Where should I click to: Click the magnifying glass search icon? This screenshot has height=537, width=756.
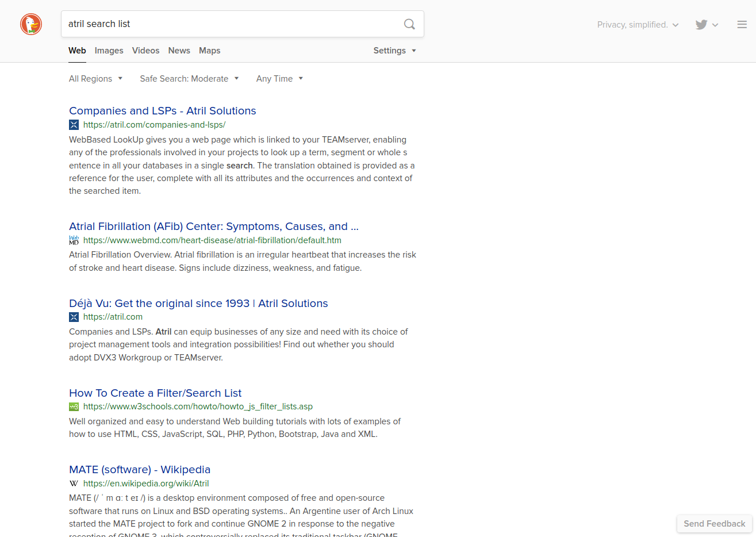[x=409, y=24]
